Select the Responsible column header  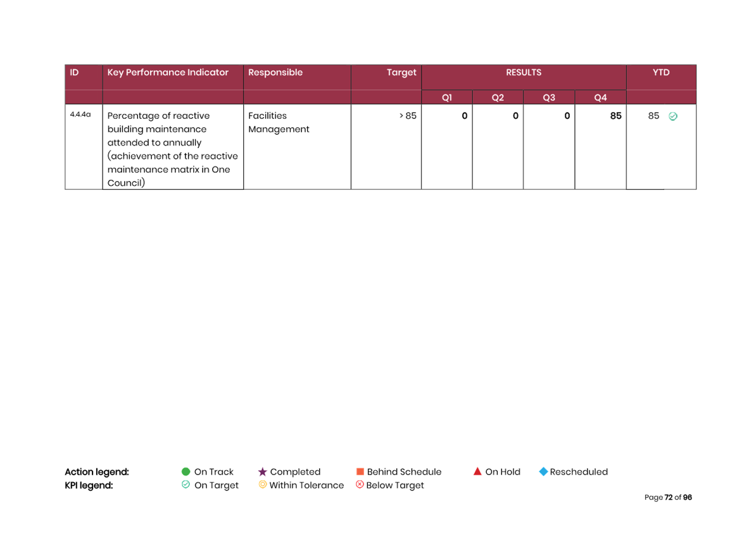(x=275, y=73)
